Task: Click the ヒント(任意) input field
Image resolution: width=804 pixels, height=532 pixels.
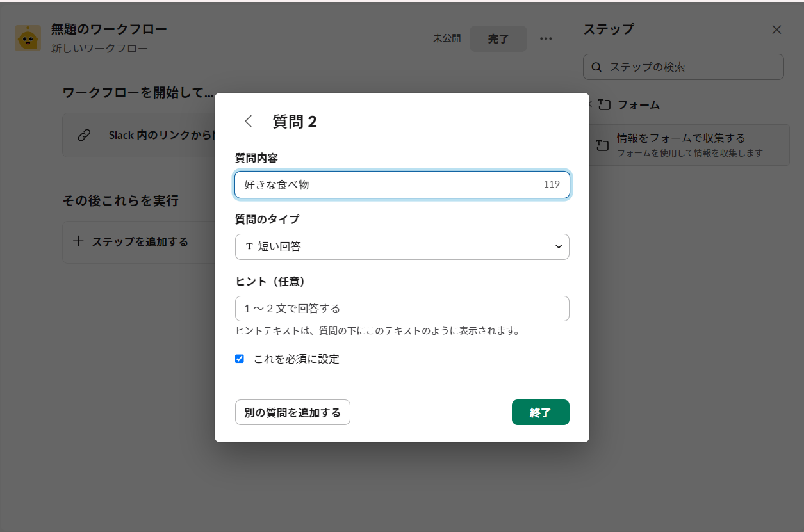Action: (x=402, y=309)
